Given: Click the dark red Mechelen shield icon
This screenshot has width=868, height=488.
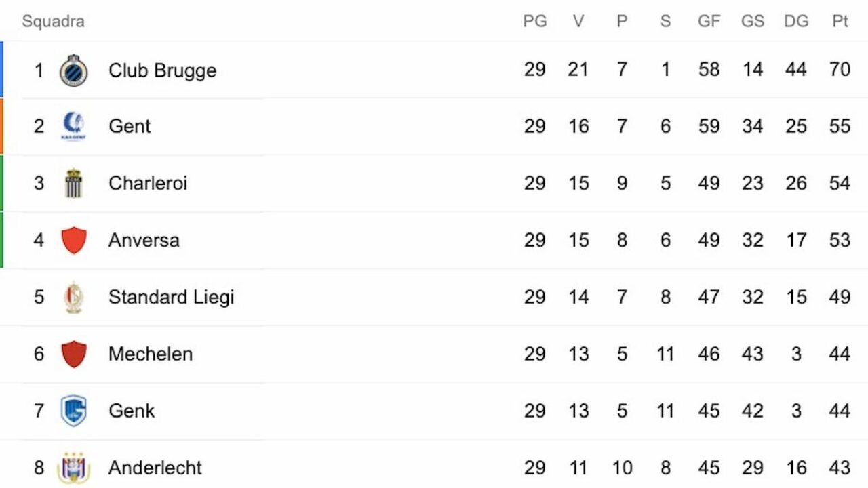Looking at the screenshot, I should [73, 354].
